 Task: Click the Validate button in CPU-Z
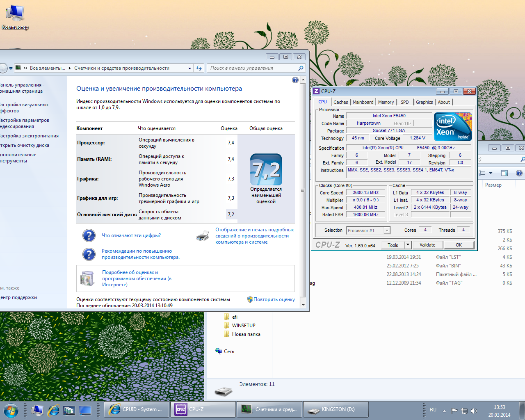click(427, 245)
